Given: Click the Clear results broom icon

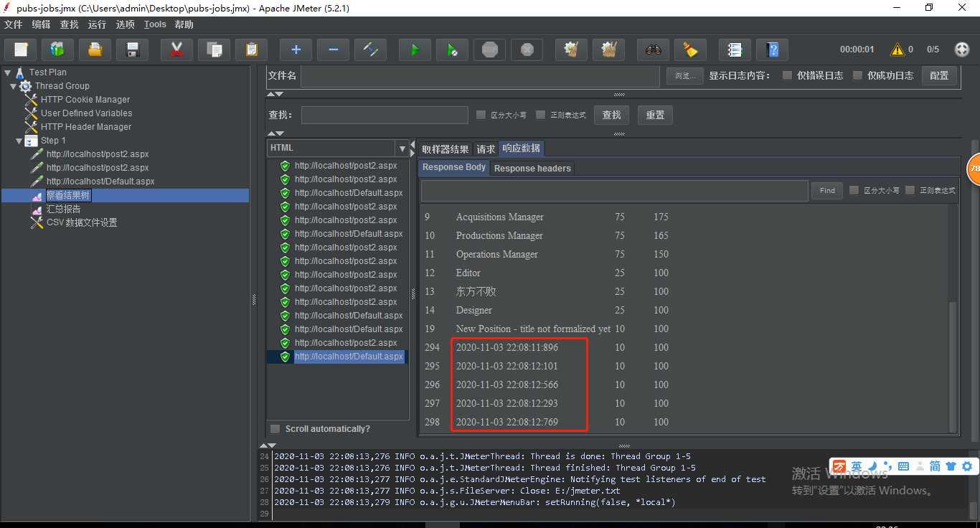Looking at the screenshot, I should pos(572,49).
